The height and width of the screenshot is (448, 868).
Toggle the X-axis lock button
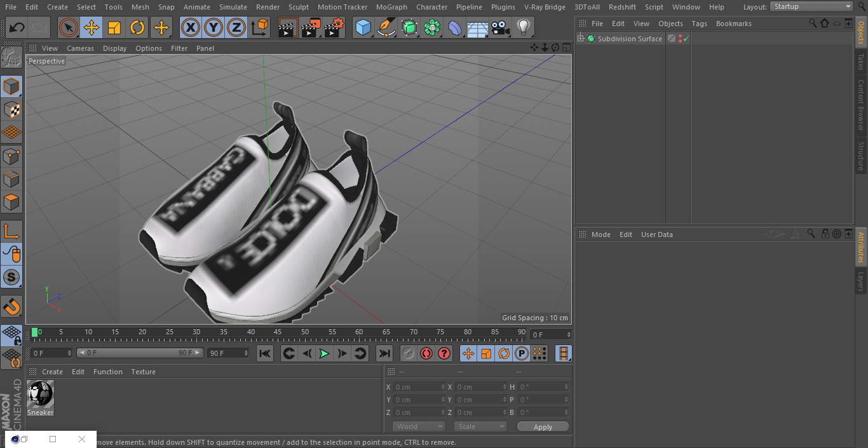[191, 27]
